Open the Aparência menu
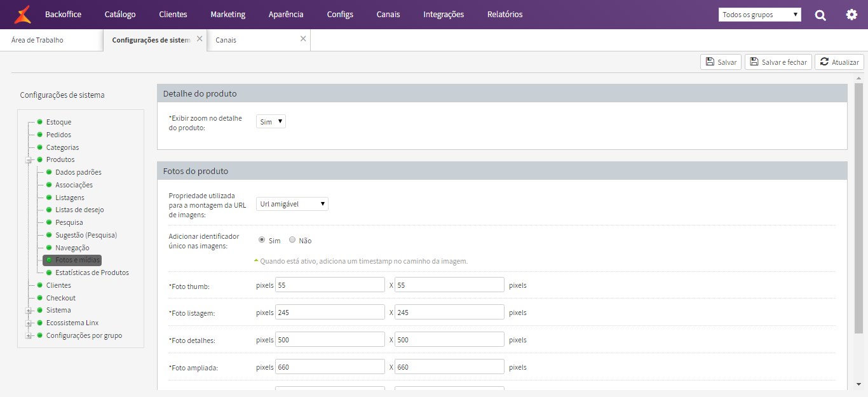The width and height of the screenshot is (868, 397). click(286, 14)
